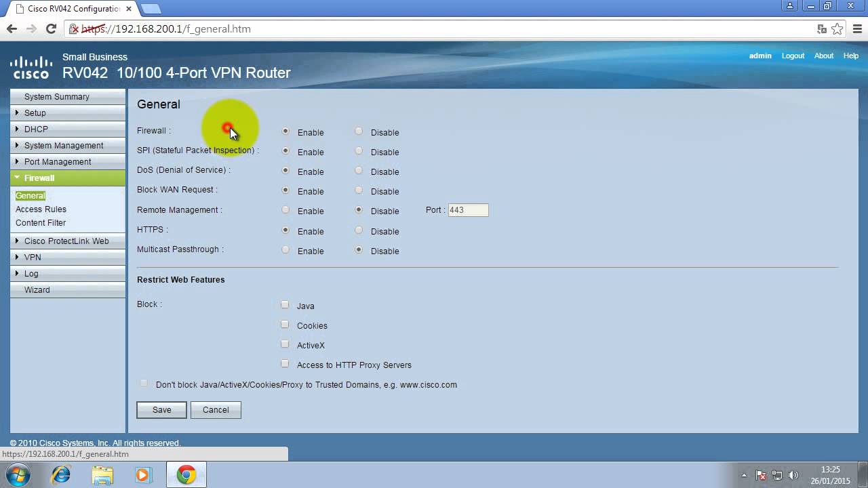Click the volume speaker tray icon
Screen dimensions: 868x488
click(x=794, y=476)
